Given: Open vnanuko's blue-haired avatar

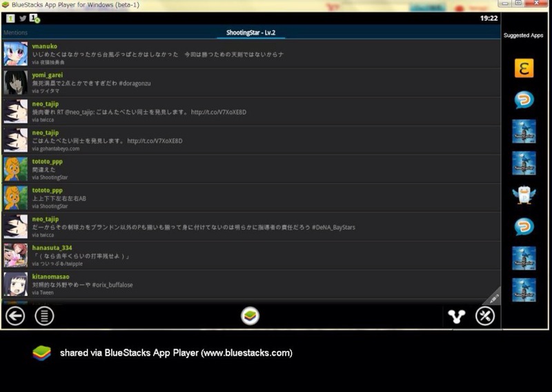Looking at the screenshot, I should click(15, 54).
